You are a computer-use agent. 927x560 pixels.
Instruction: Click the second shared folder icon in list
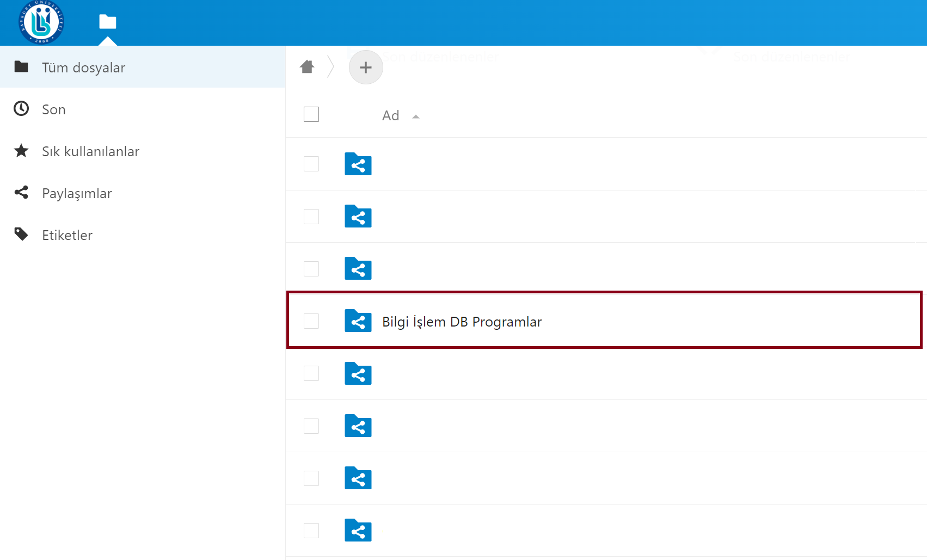point(358,217)
